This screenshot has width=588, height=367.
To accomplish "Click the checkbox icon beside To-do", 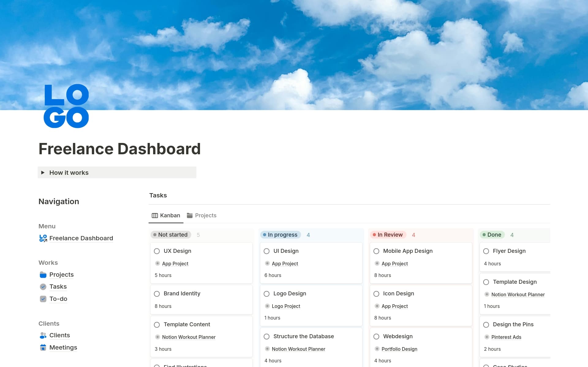I will tap(43, 299).
